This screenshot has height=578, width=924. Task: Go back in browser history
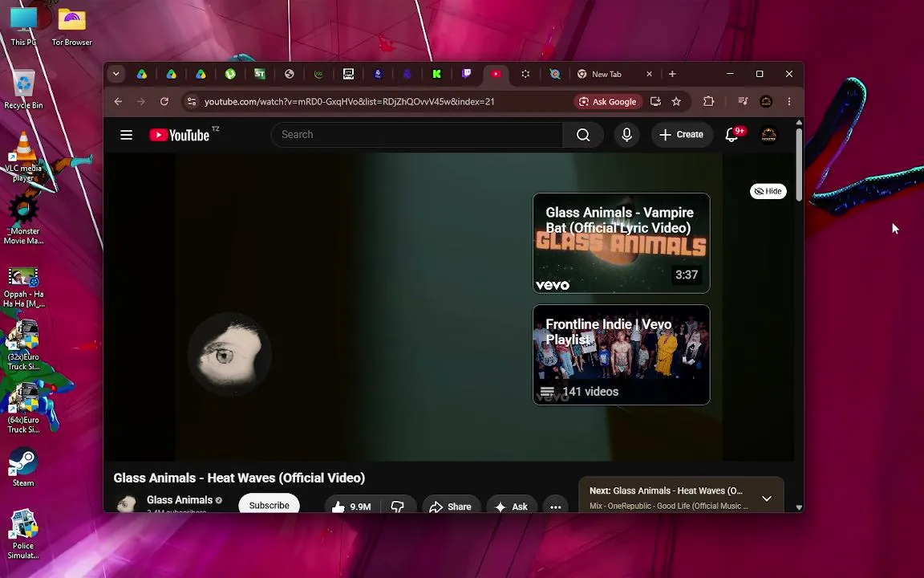(118, 101)
